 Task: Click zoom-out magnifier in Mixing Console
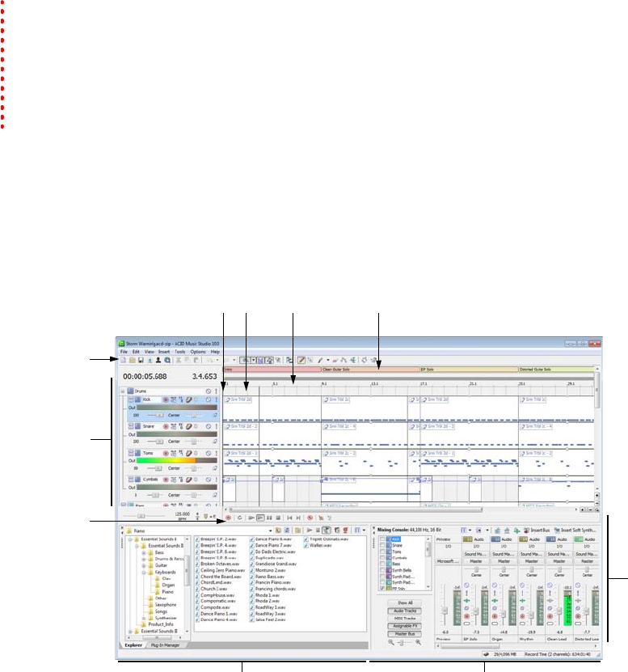[390, 642]
